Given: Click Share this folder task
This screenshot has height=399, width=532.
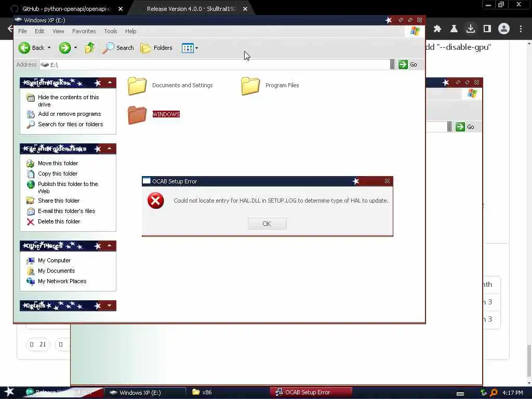Looking at the screenshot, I should (x=58, y=201).
